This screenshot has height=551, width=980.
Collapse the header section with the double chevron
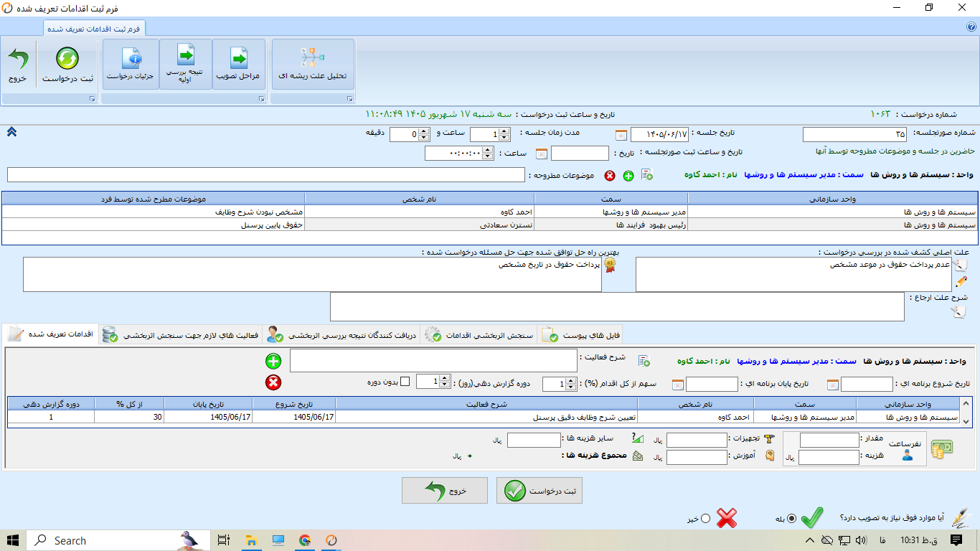[x=11, y=131]
